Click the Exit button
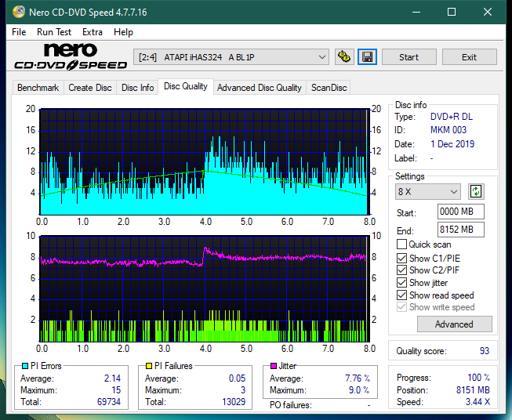Viewport: 512px width, 420px height. [x=469, y=57]
